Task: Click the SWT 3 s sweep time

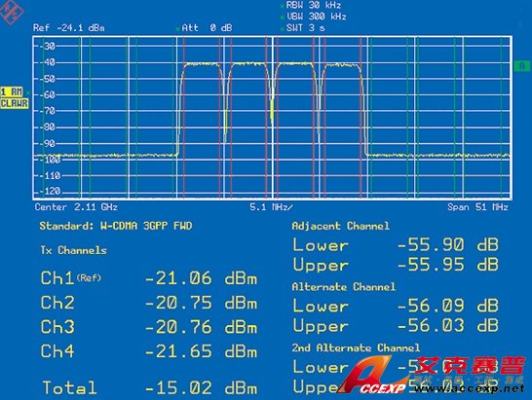Action: (x=305, y=28)
